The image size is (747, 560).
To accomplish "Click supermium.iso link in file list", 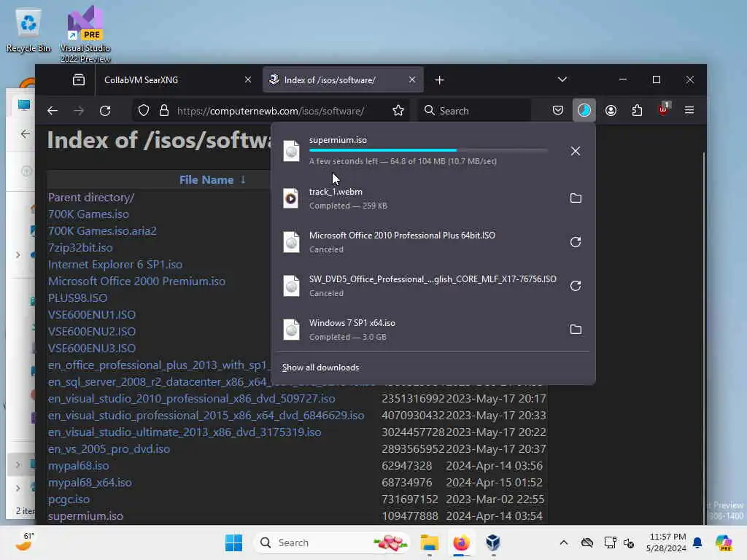I will click(85, 516).
